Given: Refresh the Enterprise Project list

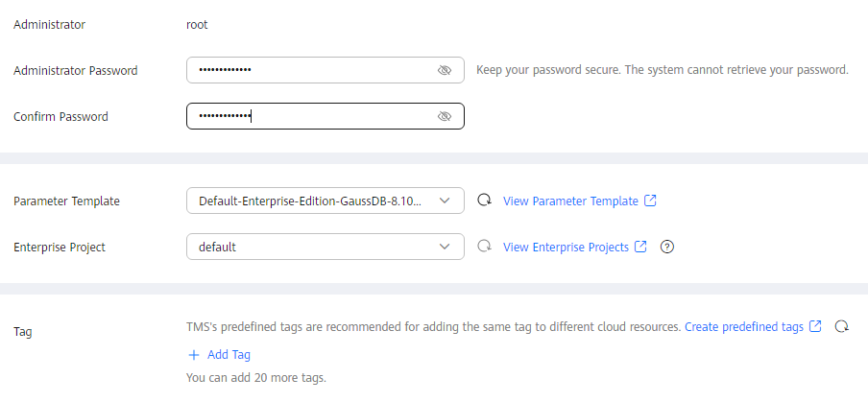Looking at the screenshot, I should tap(484, 246).
